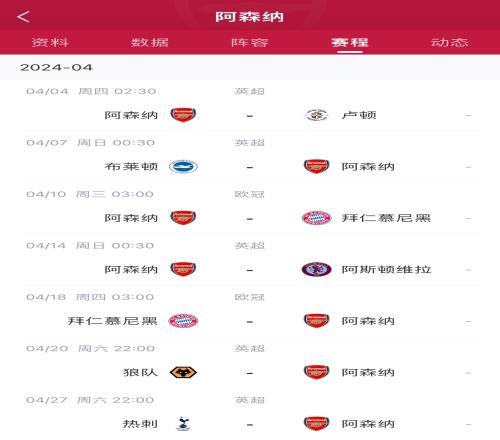
Task: Switch to the 数据 tab
Action: pyautogui.click(x=150, y=42)
